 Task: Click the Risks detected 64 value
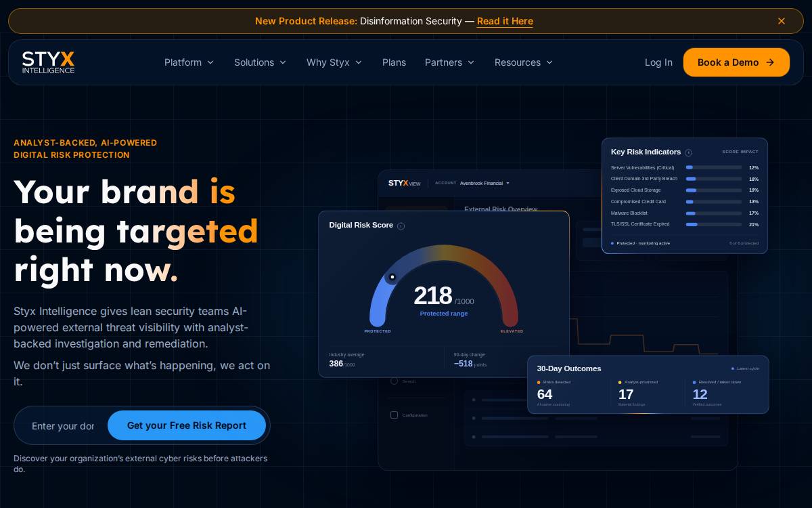[545, 394]
